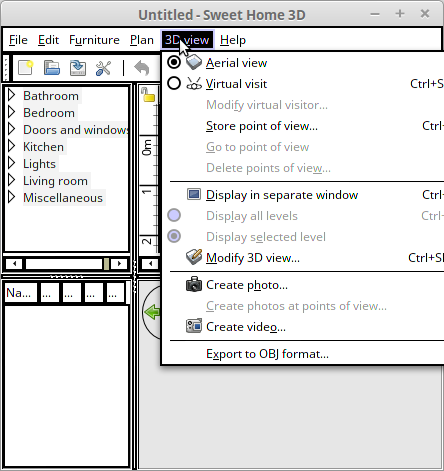
Task: Click the catalog horizontal scrollbar thumb
Action: 106,264
